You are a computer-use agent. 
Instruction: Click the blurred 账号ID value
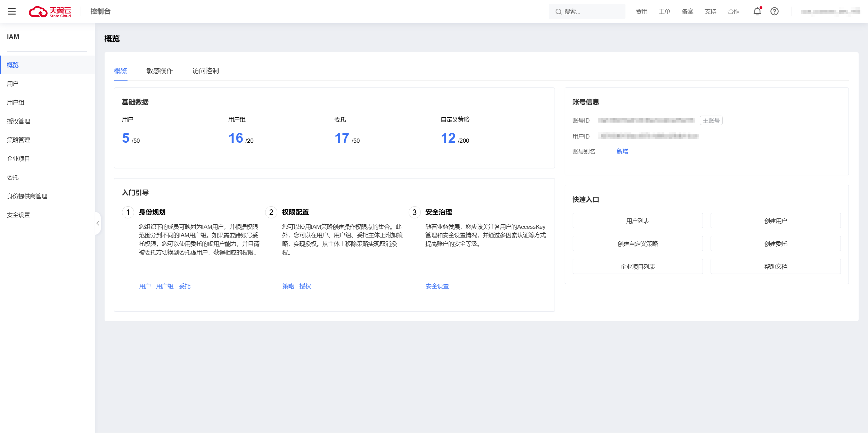(x=646, y=120)
